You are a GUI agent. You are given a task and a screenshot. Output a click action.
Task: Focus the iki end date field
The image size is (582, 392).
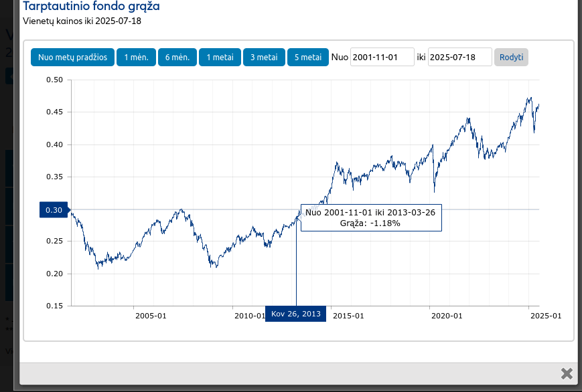coord(460,57)
